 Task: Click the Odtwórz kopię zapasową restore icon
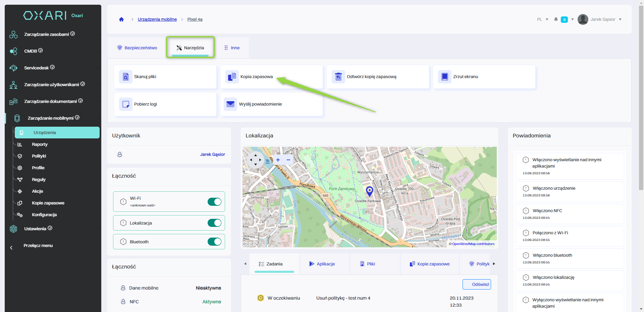(338, 77)
